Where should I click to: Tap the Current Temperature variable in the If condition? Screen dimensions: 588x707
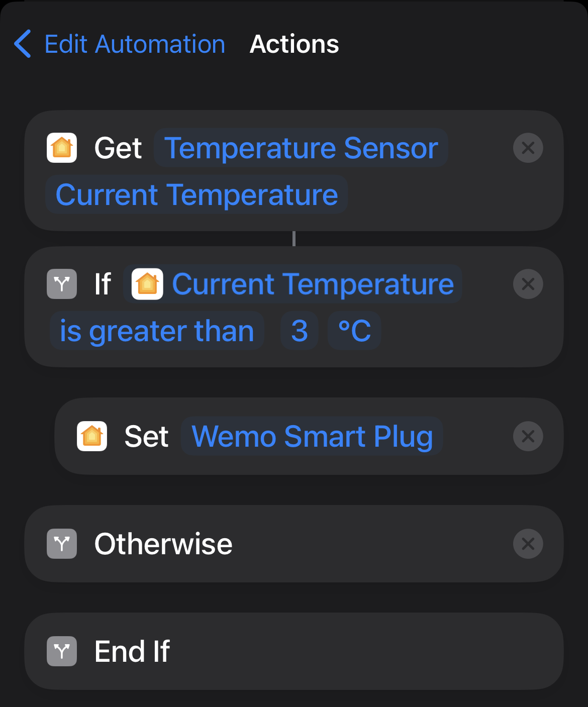(313, 284)
